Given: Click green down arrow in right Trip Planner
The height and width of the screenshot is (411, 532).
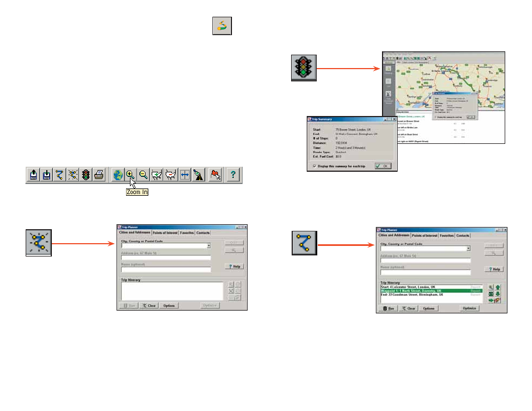Looking at the screenshot, I should [x=498, y=294].
